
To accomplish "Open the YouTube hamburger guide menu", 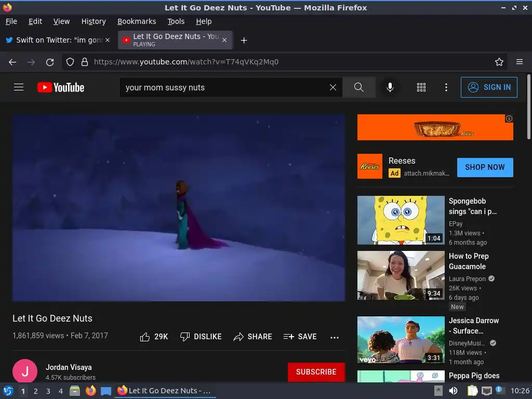I will tap(19, 87).
